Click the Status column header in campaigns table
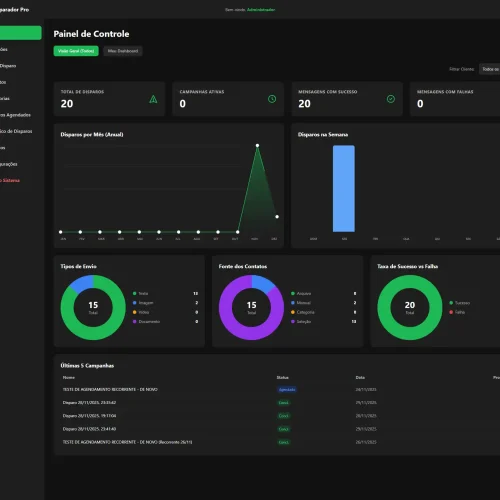The height and width of the screenshot is (500, 500). [282, 378]
